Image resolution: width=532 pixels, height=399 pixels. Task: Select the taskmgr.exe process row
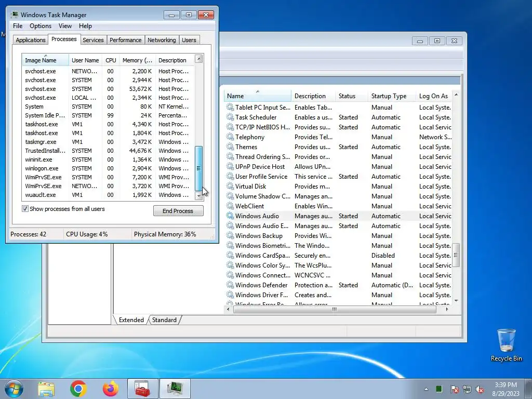[x=108, y=142]
